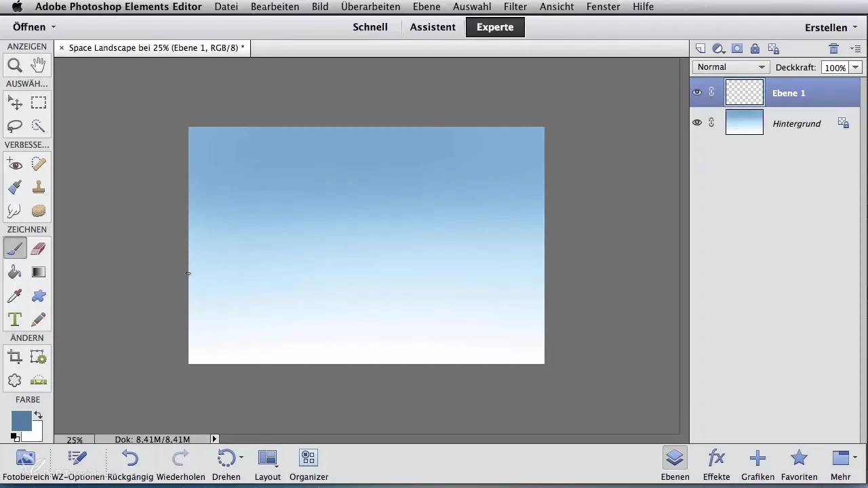Click the Wiederholen redo button
868x488 pixels.
tap(180, 464)
